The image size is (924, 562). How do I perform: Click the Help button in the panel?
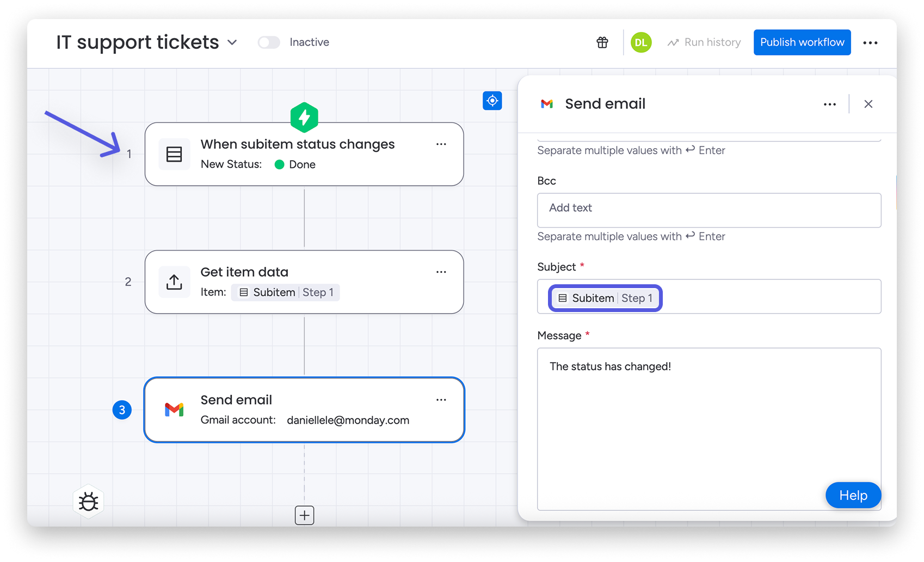(x=853, y=495)
